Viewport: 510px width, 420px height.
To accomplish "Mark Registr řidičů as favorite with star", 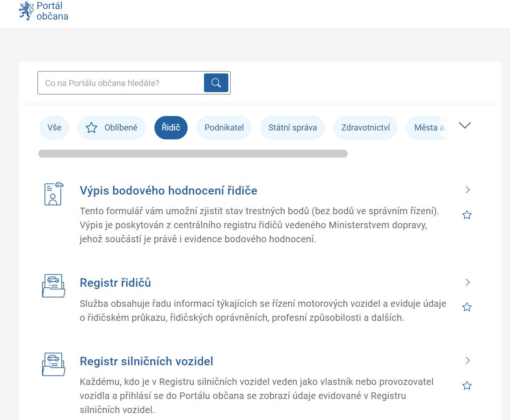I will [467, 307].
